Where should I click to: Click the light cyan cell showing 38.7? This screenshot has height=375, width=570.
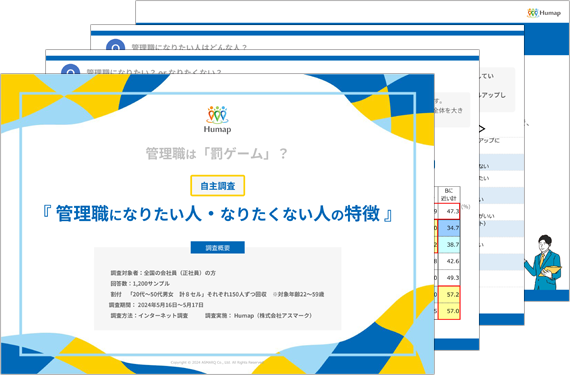coord(449,245)
